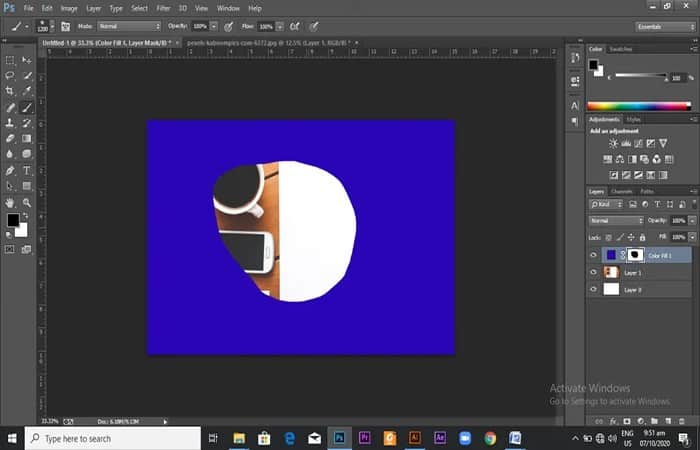Select the Hand tool
The image size is (700, 450).
pyautogui.click(x=10, y=203)
